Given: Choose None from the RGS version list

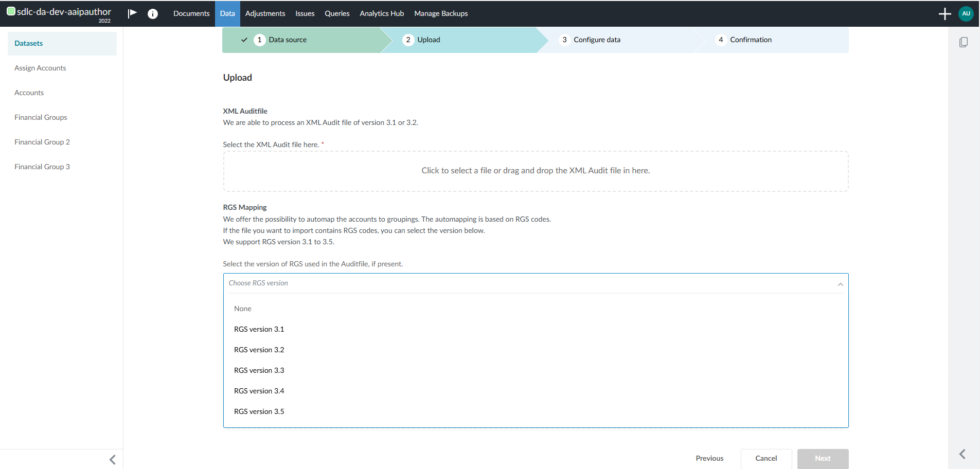Looking at the screenshot, I should coord(243,309).
